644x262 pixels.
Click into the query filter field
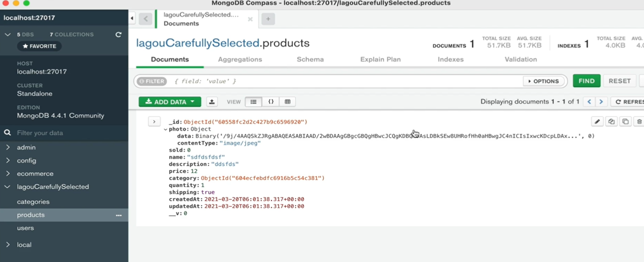[345, 81]
